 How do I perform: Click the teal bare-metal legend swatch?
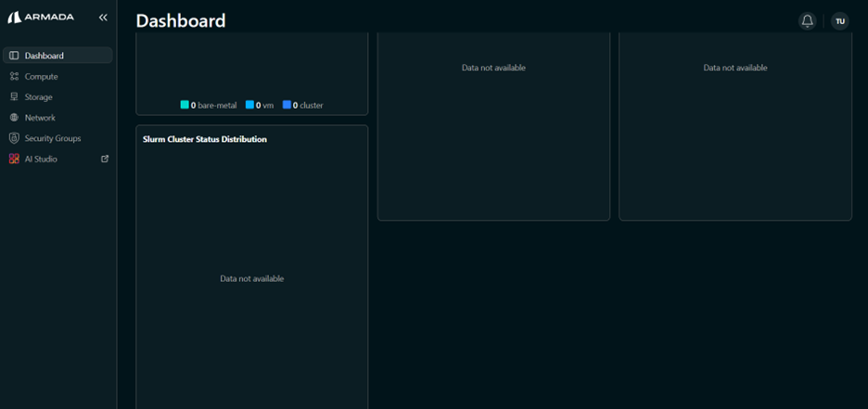[185, 105]
